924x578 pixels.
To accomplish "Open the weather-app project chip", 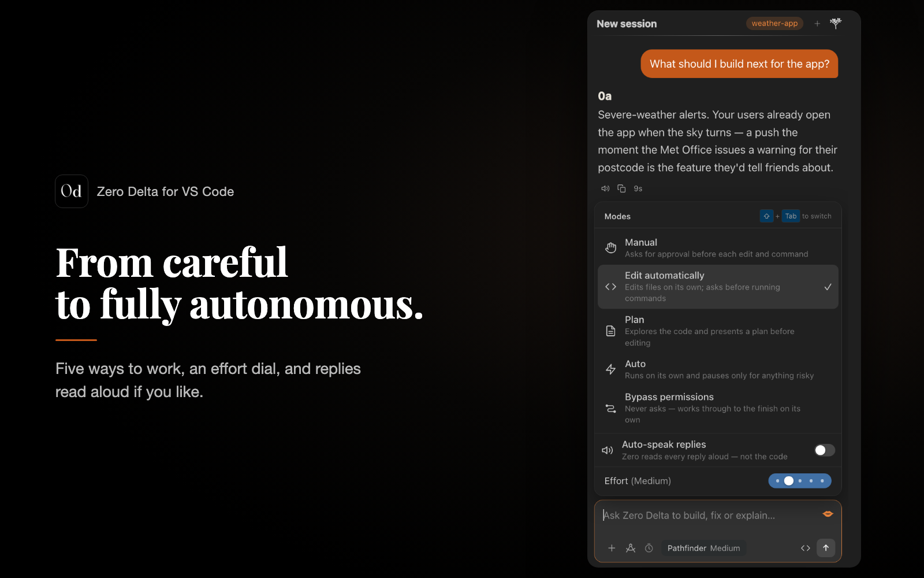I will 774,24.
